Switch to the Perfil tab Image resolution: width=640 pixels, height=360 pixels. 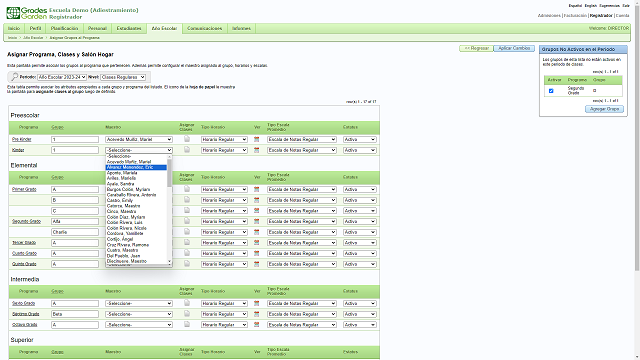[x=36, y=29]
